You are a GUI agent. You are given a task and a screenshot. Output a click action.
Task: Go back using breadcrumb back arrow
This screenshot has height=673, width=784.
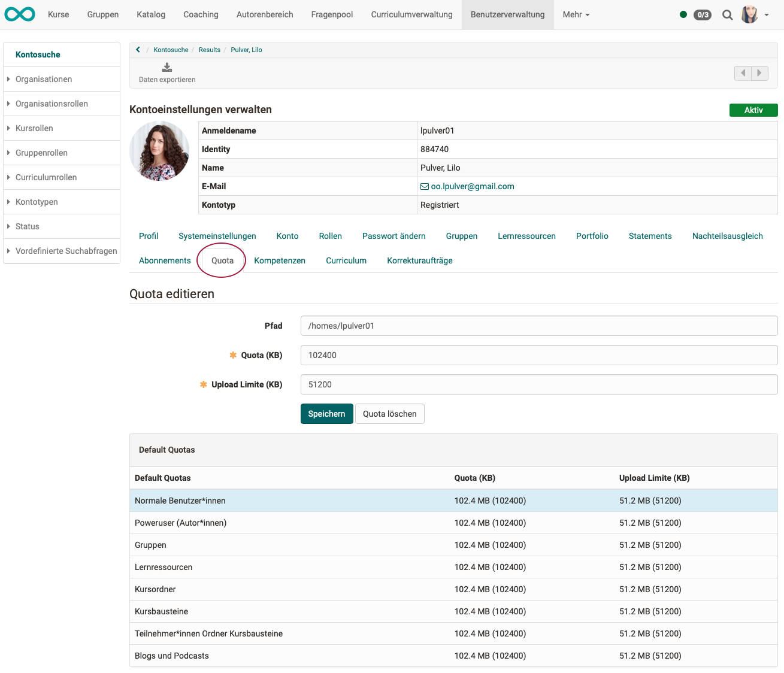(x=138, y=50)
